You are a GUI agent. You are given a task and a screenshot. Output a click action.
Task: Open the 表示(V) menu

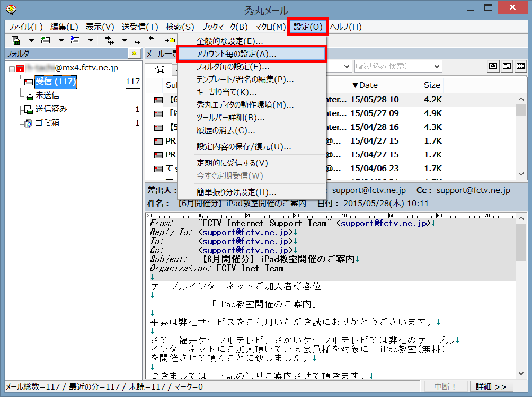click(x=100, y=27)
